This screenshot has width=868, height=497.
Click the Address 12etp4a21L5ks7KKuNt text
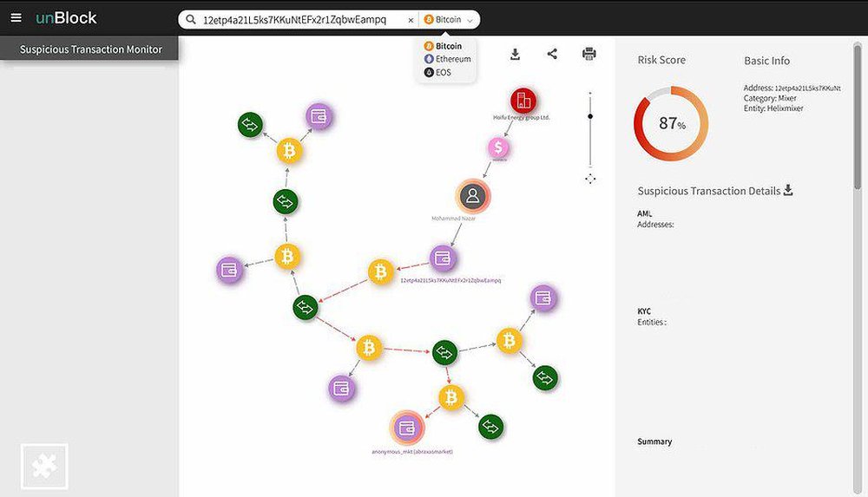tap(792, 88)
